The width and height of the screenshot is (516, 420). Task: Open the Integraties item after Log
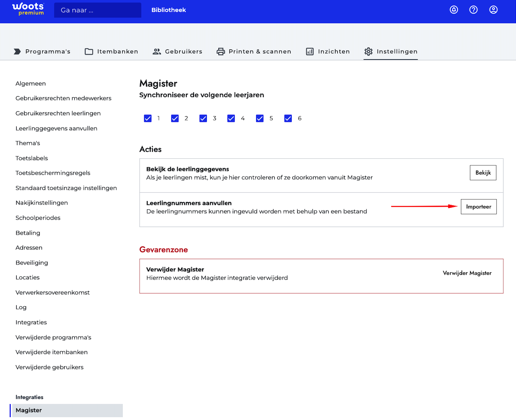click(31, 322)
